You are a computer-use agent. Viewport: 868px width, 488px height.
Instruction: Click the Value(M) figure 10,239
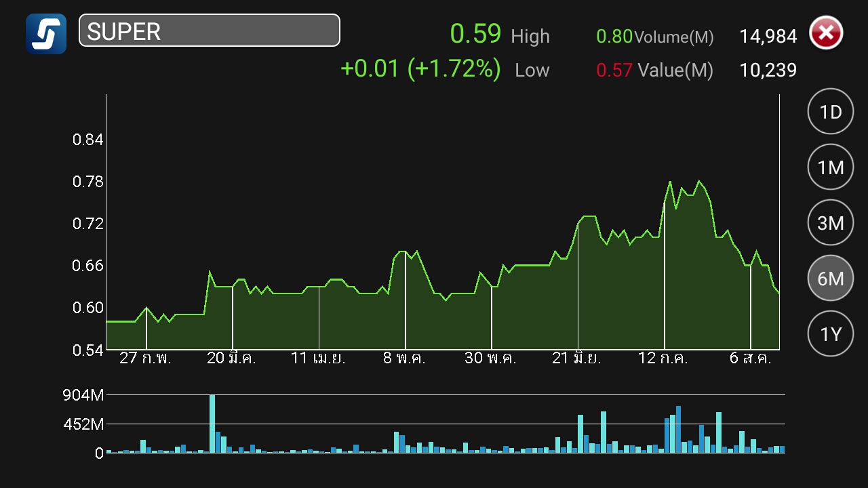[x=768, y=70]
